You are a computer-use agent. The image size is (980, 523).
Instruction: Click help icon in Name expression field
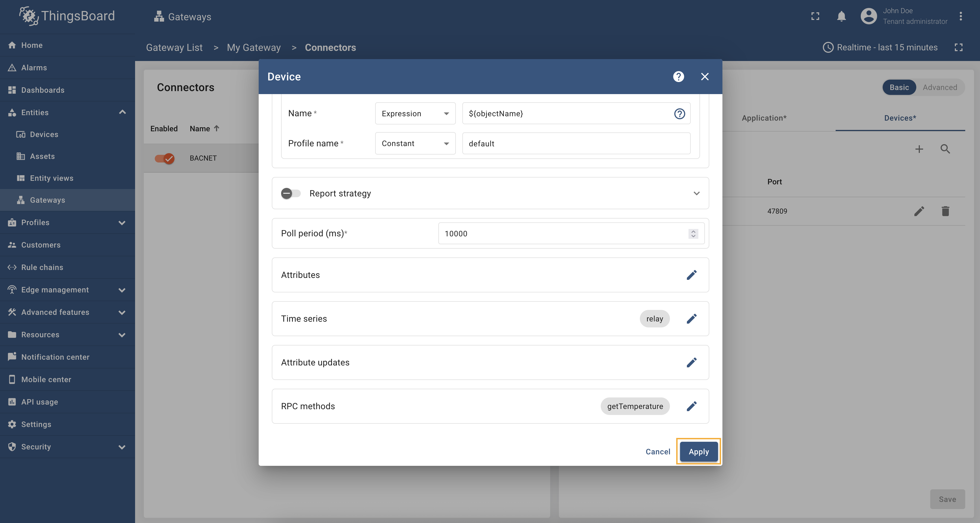tap(679, 114)
